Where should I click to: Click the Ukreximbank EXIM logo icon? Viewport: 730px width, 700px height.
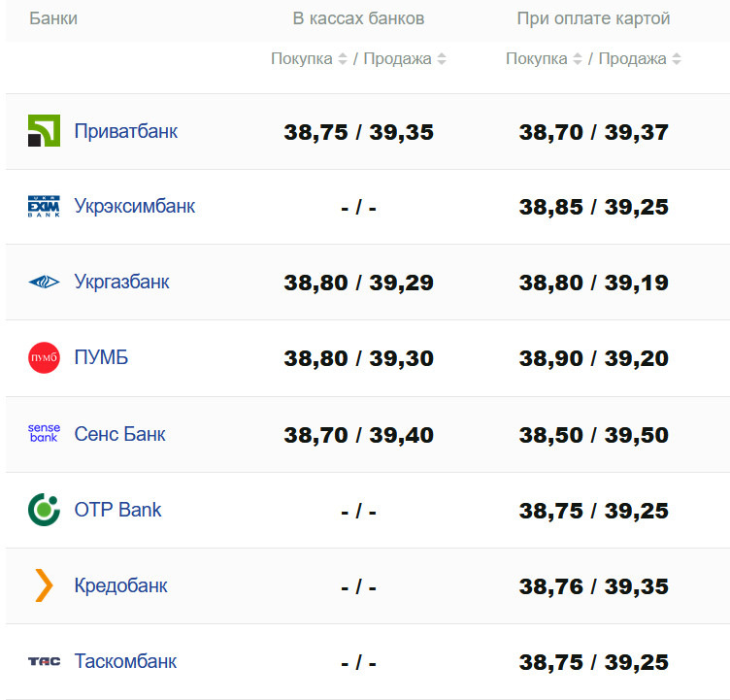(44, 207)
